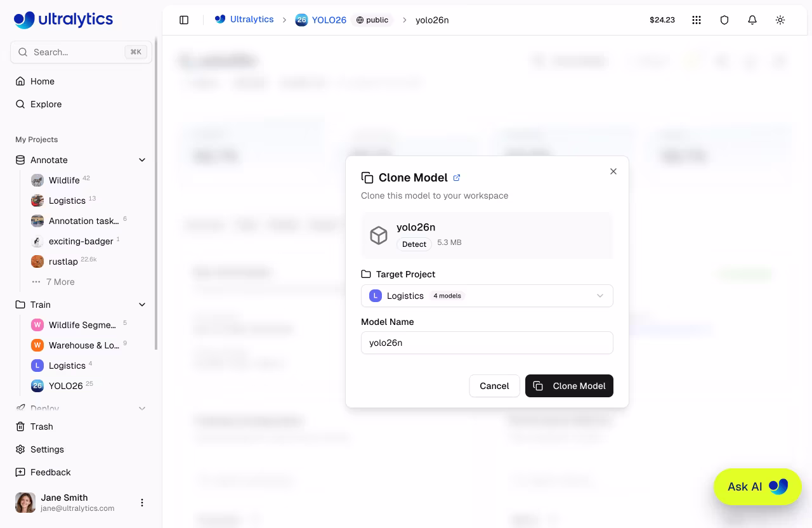Open Settings in sidebar
Screen dimensions: 812x528
click(47, 449)
